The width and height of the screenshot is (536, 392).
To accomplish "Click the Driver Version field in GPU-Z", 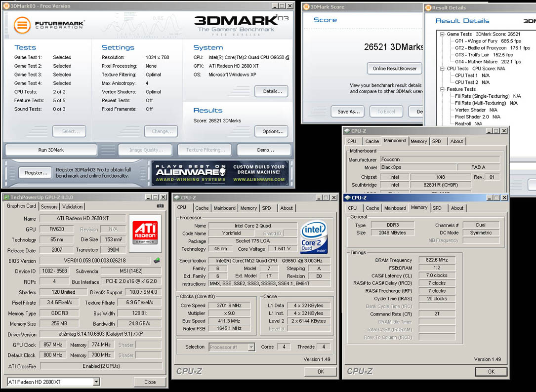I will click(101, 334).
